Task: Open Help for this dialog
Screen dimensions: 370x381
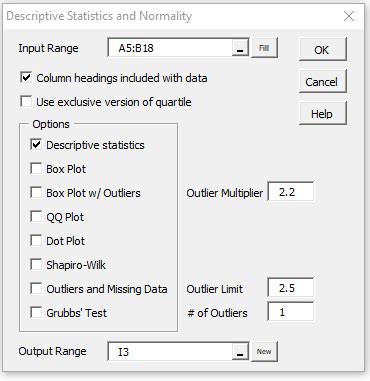Action: pyautogui.click(x=323, y=114)
